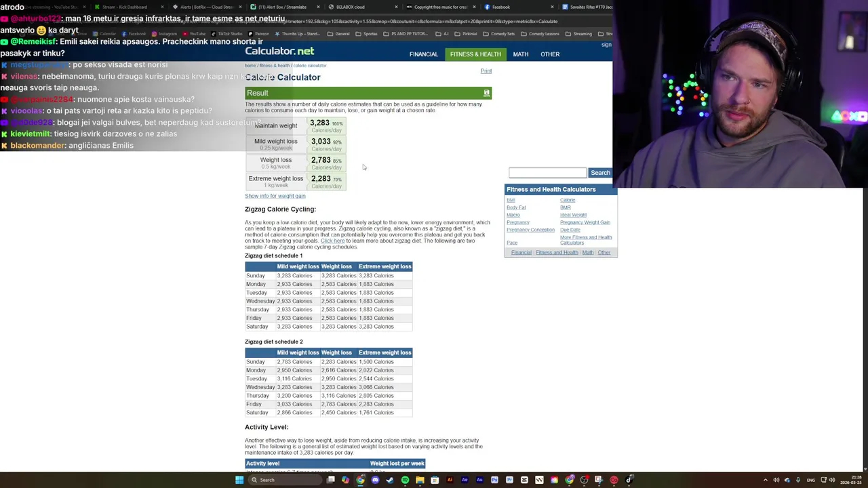Open the Body Fat calculator link
The width and height of the screenshot is (868, 488).
tap(516, 207)
